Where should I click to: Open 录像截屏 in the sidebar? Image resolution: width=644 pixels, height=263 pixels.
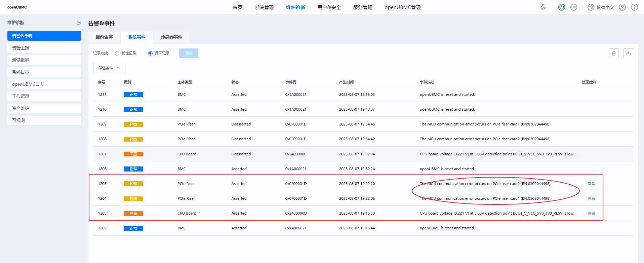click(x=44, y=60)
